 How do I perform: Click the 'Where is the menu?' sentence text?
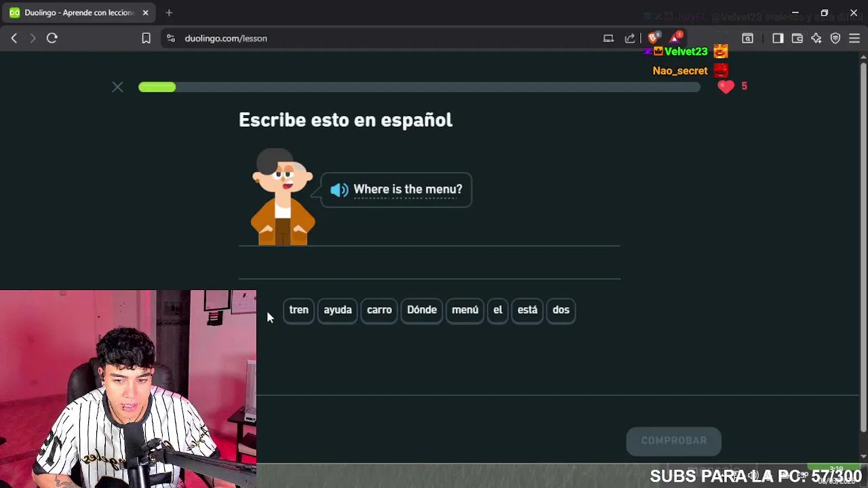pos(408,189)
